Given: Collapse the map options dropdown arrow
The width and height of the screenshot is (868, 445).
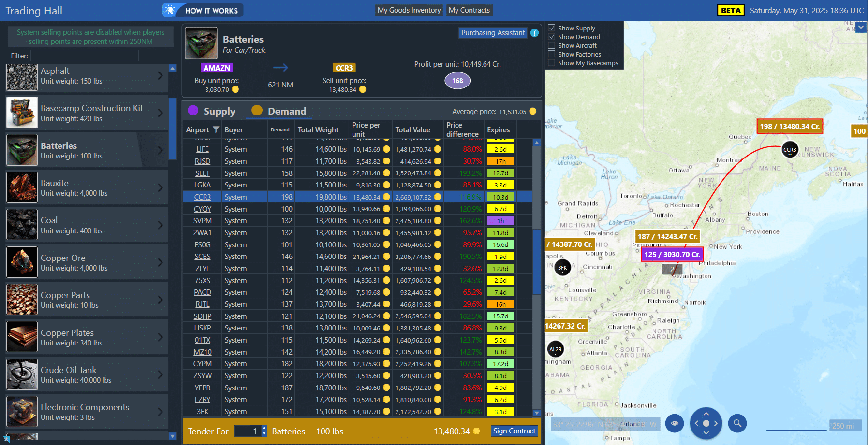Looking at the screenshot, I should (861, 28).
